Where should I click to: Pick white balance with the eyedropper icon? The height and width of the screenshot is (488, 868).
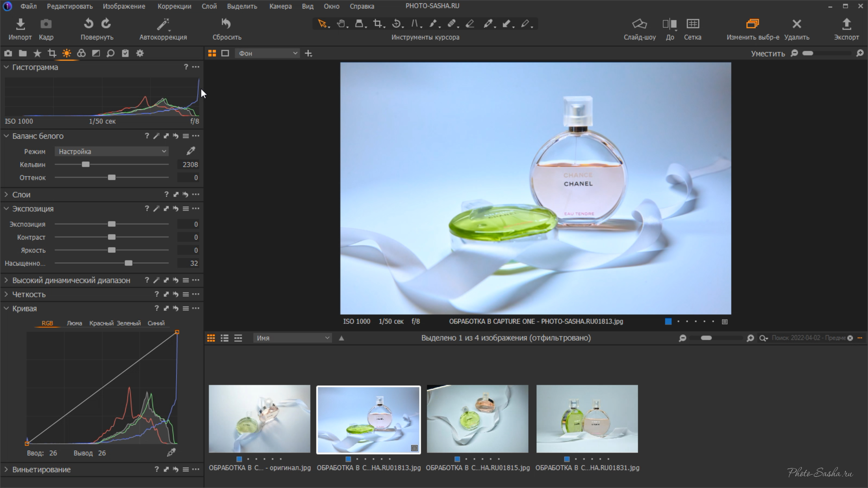[x=191, y=151]
